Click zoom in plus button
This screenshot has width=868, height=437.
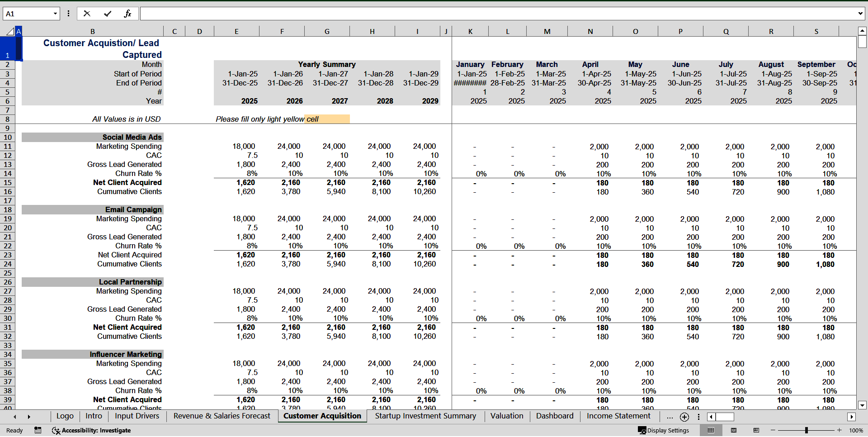coord(840,430)
